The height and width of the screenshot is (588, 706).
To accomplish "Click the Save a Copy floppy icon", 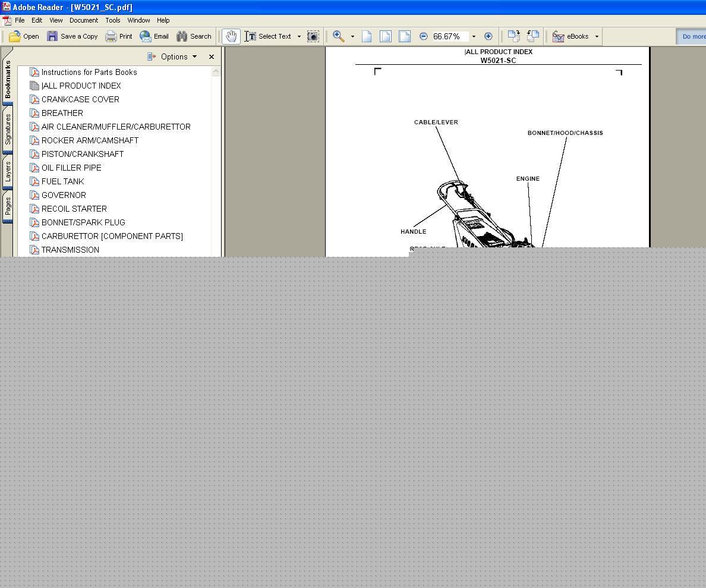I will 52,36.
